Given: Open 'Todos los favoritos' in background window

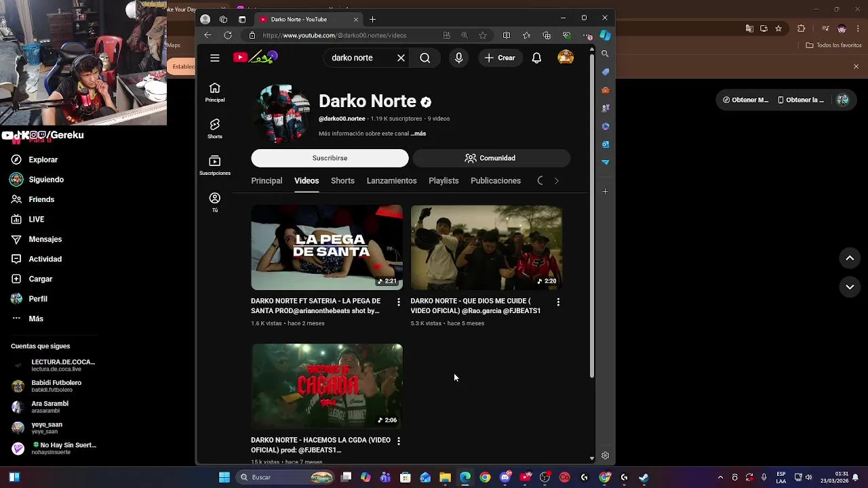Looking at the screenshot, I should tap(833, 45).
